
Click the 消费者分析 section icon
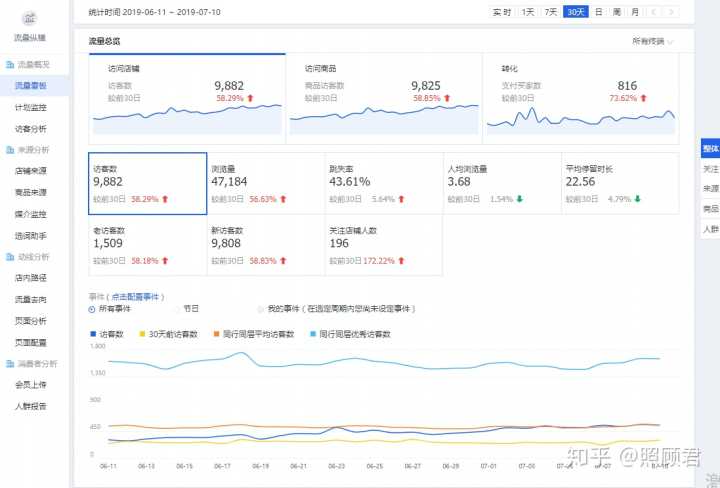(x=9, y=363)
